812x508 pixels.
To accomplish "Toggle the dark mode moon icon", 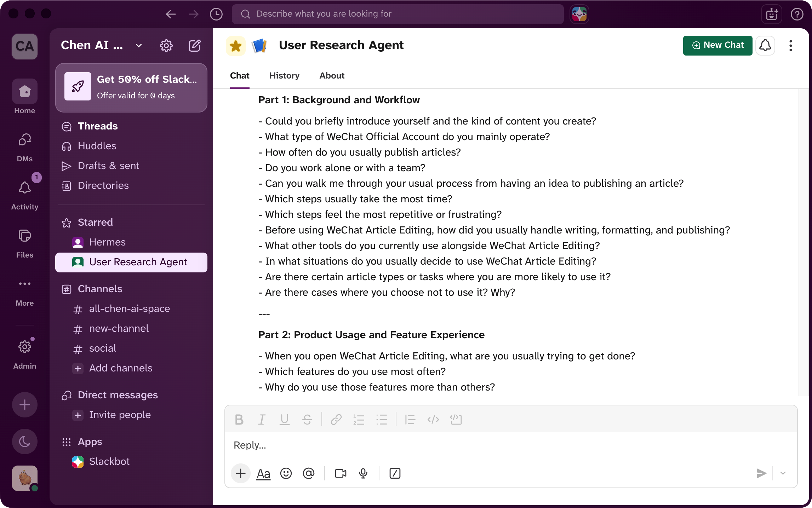I will (25, 441).
